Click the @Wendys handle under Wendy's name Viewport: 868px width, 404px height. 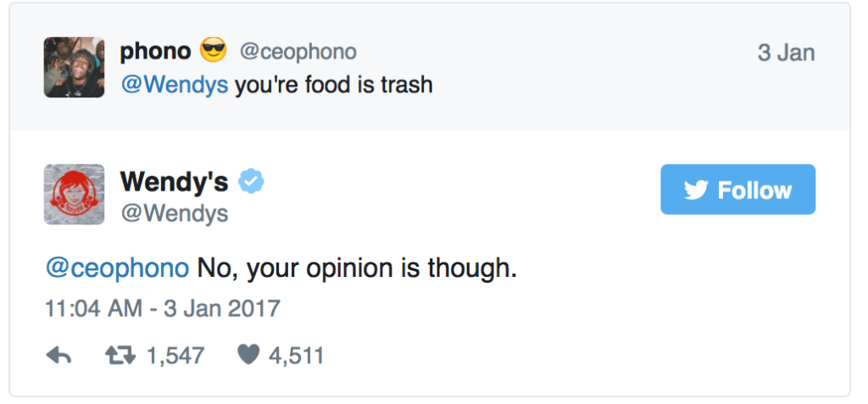(174, 213)
